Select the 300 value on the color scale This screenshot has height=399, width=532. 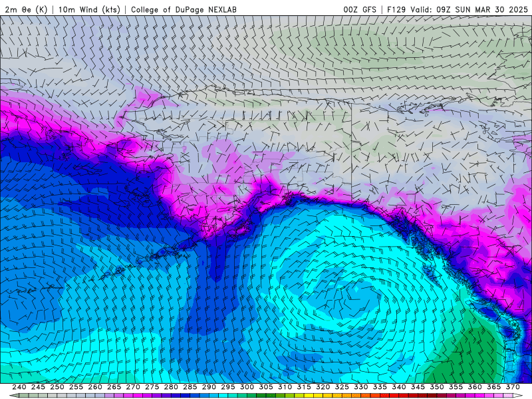tap(247, 387)
